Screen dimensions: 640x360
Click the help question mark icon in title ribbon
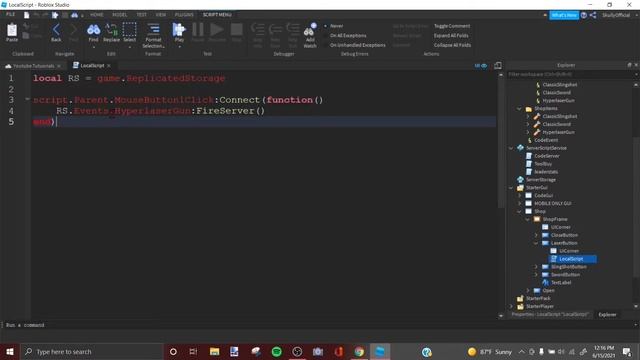(584, 15)
